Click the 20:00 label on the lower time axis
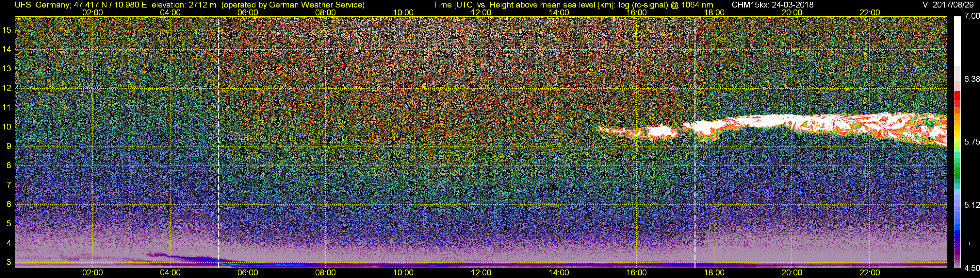This screenshot has height=278, width=980. click(x=792, y=273)
